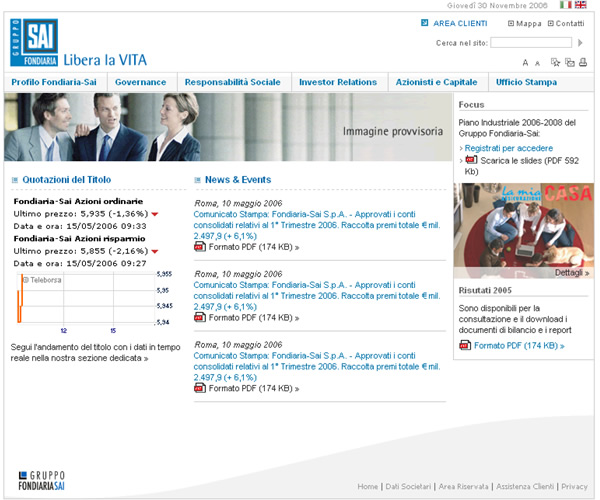This screenshot has width=600, height=500.
Task: Download third news item Formato PDF (174 KB)
Action: pos(254,389)
